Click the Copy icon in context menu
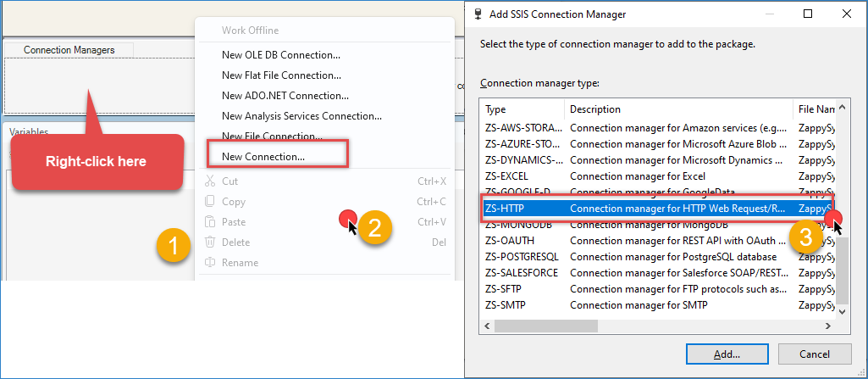Screen dimensions: 868x379 [210, 202]
